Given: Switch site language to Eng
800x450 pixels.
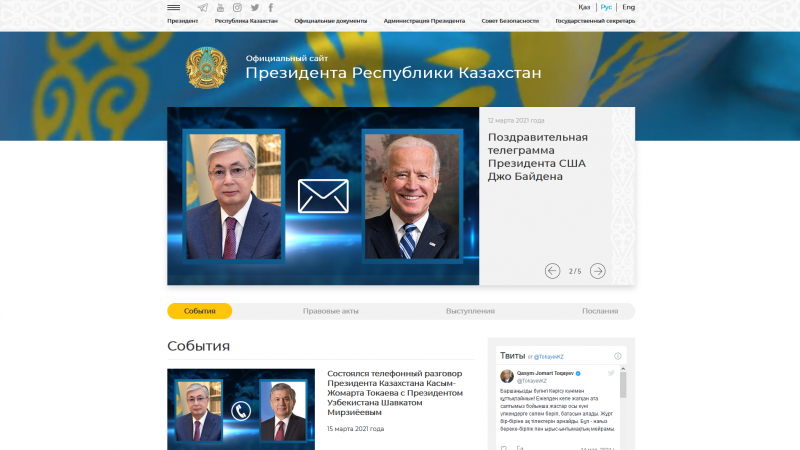Looking at the screenshot, I should pyautogui.click(x=628, y=7).
